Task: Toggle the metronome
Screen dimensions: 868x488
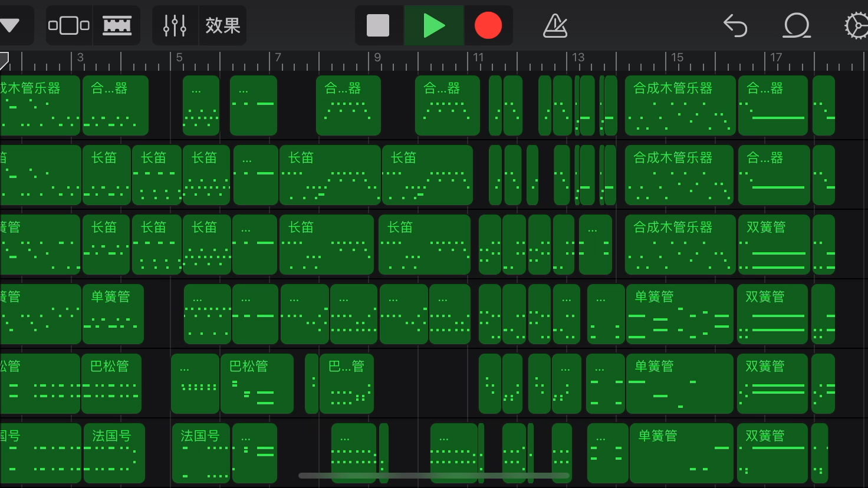Action: pos(555,25)
